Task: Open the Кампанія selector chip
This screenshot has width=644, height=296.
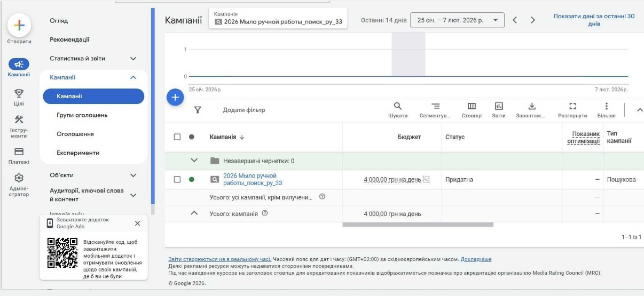Action: pos(278,19)
